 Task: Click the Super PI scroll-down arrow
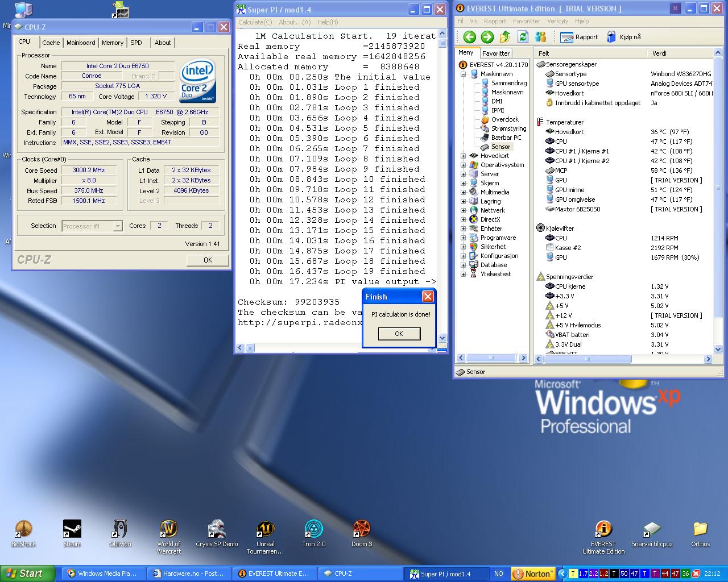pyautogui.click(x=442, y=338)
